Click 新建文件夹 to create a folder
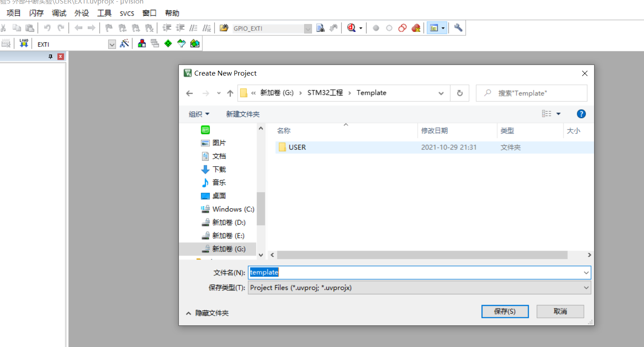This screenshot has height=347, width=644. click(x=243, y=114)
